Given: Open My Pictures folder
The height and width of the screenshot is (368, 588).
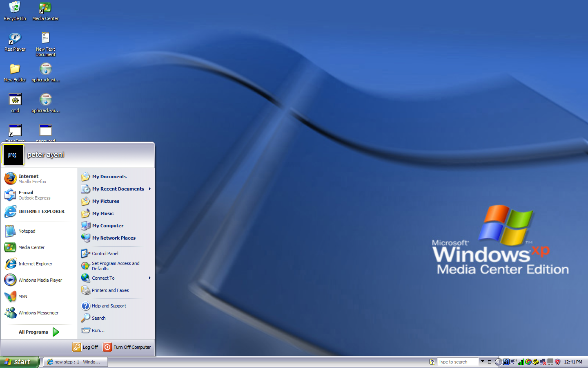Looking at the screenshot, I should [116, 201].
